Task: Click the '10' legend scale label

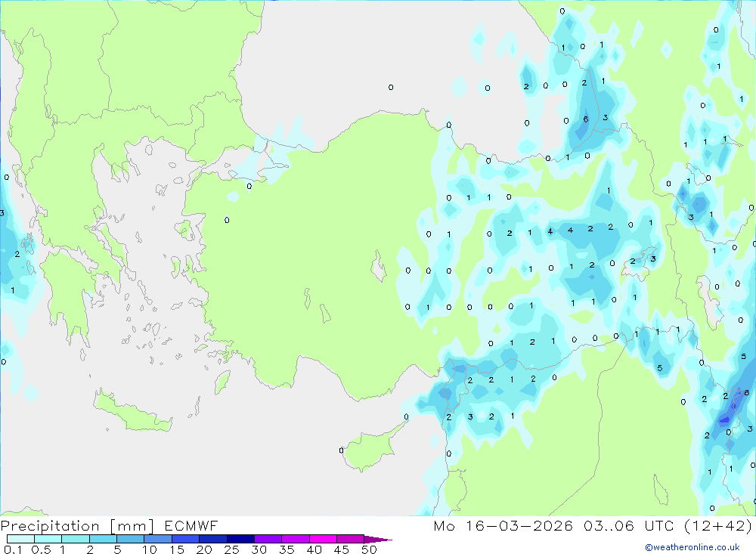Action: pyautogui.click(x=150, y=549)
